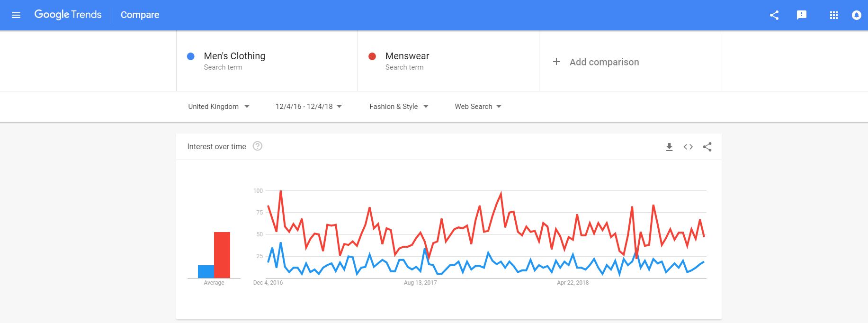Click the blue Men's Clothing color dot
The image size is (868, 323).
pos(191,56)
